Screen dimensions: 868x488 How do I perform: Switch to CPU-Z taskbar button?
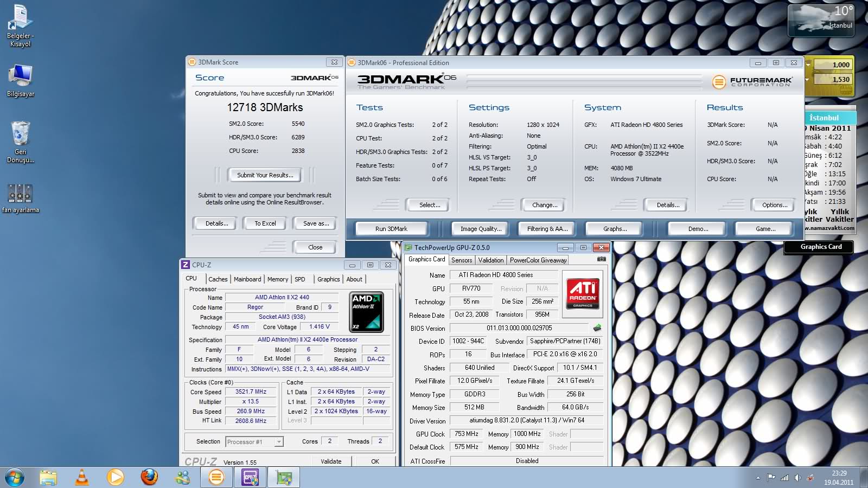point(250,477)
